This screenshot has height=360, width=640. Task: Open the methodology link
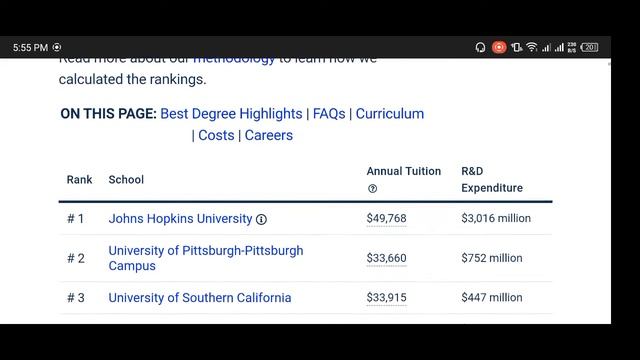point(234,60)
